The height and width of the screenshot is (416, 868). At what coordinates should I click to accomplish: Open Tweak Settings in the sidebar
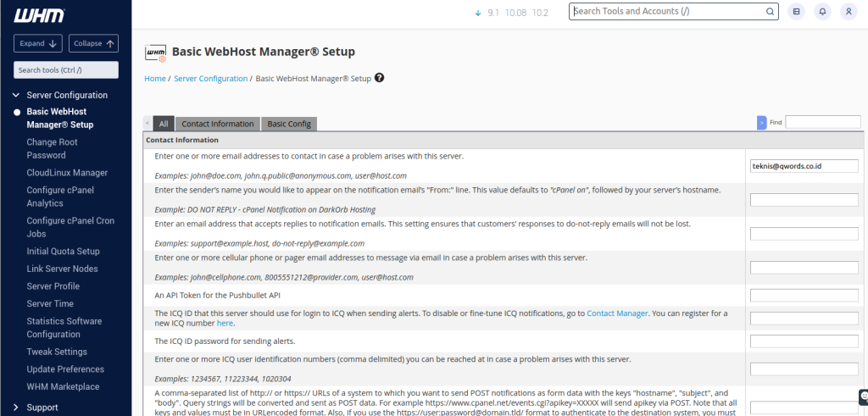tap(57, 352)
